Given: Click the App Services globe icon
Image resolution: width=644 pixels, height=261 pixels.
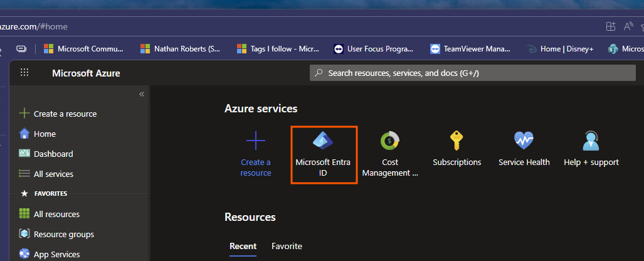Looking at the screenshot, I should tap(24, 254).
